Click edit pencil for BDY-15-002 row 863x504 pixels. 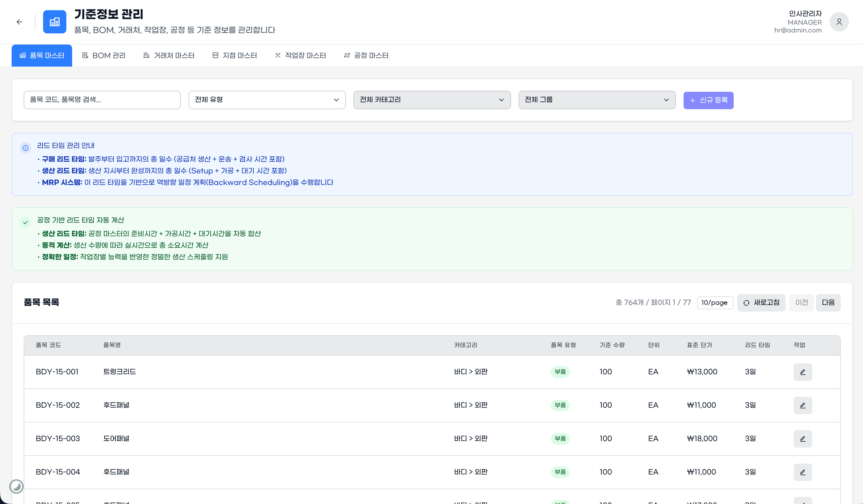802,405
